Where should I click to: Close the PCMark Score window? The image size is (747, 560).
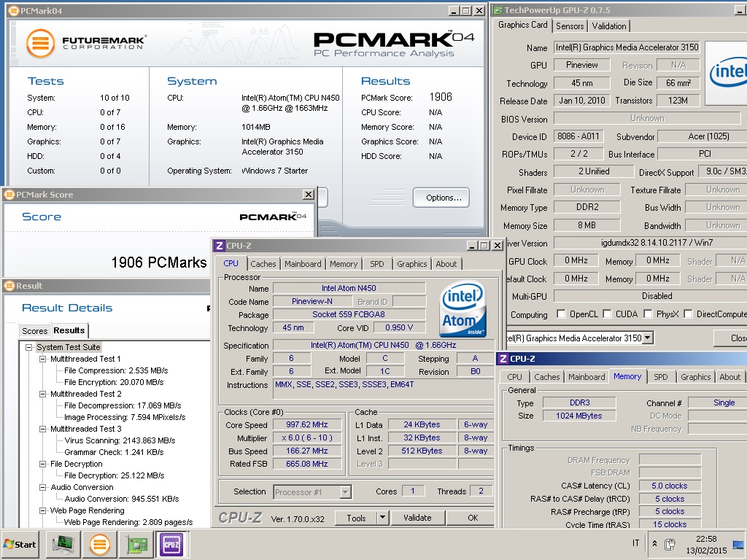(309, 194)
